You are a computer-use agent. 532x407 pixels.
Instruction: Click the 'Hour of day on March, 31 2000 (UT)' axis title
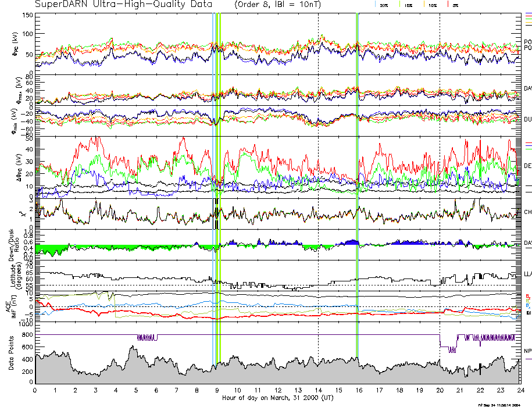point(277,398)
